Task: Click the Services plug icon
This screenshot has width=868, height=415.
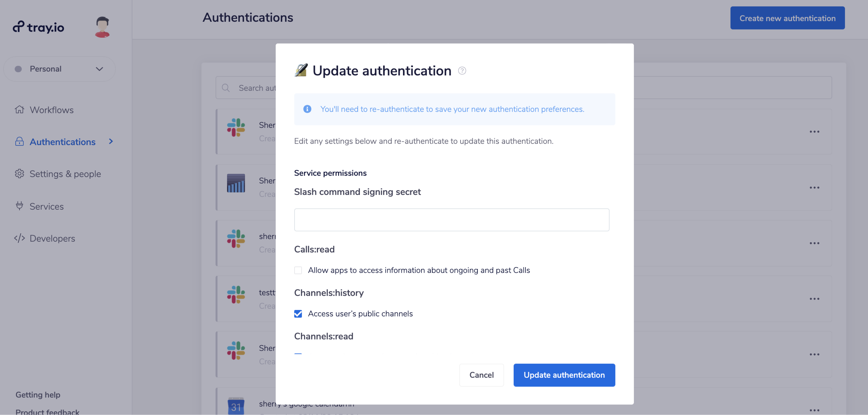Action: [x=19, y=206]
